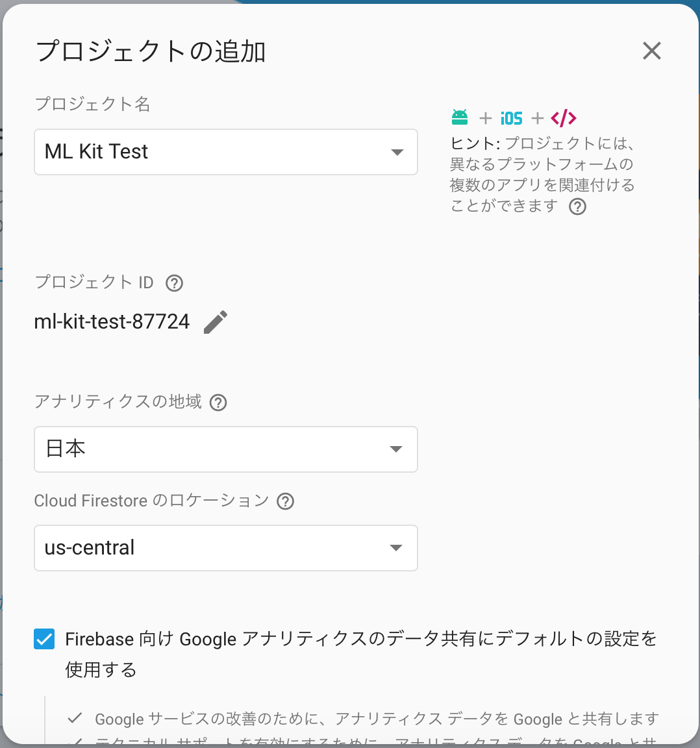Open help icon beside Cloud Firestore のロケーション
The height and width of the screenshot is (748, 700).
click(285, 501)
